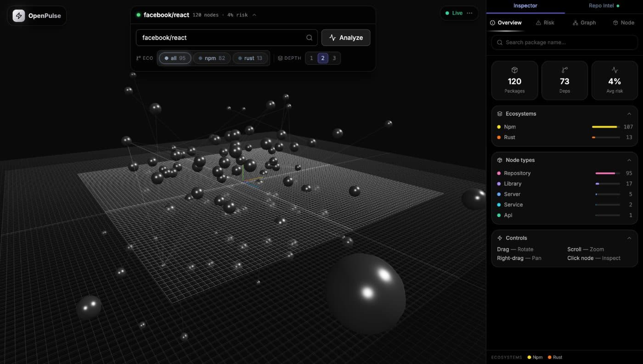Click the Npm ecosystem usage bar
This screenshot has width=643, height=364.
coord(606,127)
